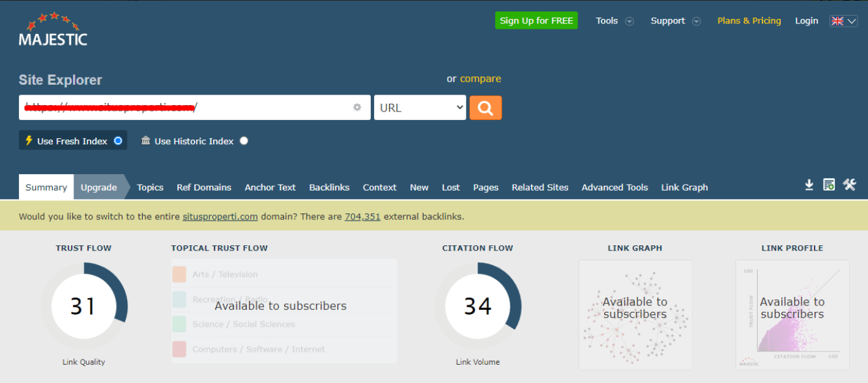Screen dimensions: 868x383
Task: Open the Tools dropdown menu
Action: [x=614, y=21]
